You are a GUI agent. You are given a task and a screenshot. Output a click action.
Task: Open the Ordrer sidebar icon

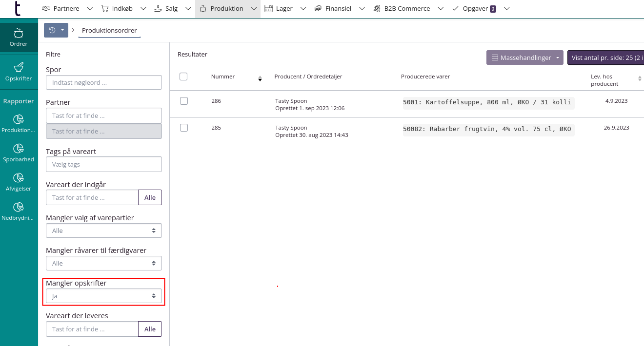click(x=19, y=38)
